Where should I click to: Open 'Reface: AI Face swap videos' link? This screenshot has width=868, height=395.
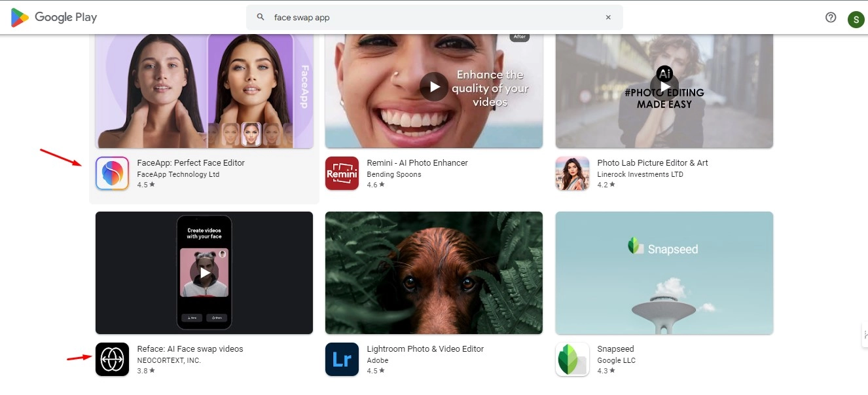tap(190, 349)
